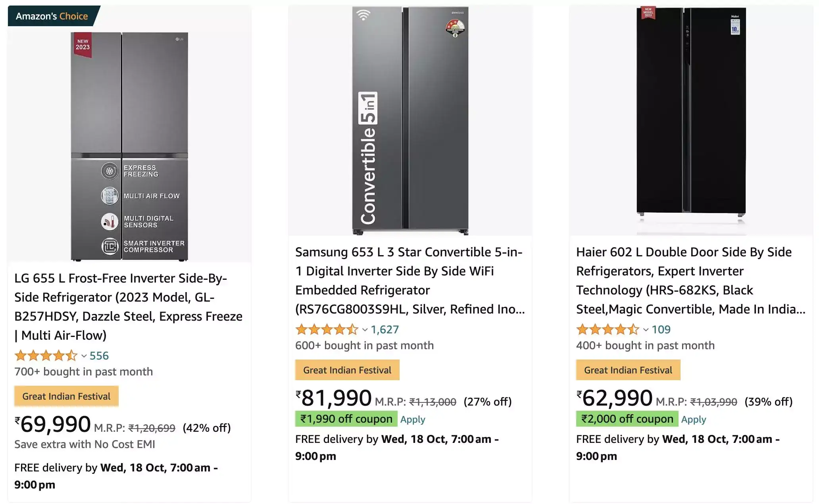Click the star rating on the Samsung refrigerator

[326, 329]
